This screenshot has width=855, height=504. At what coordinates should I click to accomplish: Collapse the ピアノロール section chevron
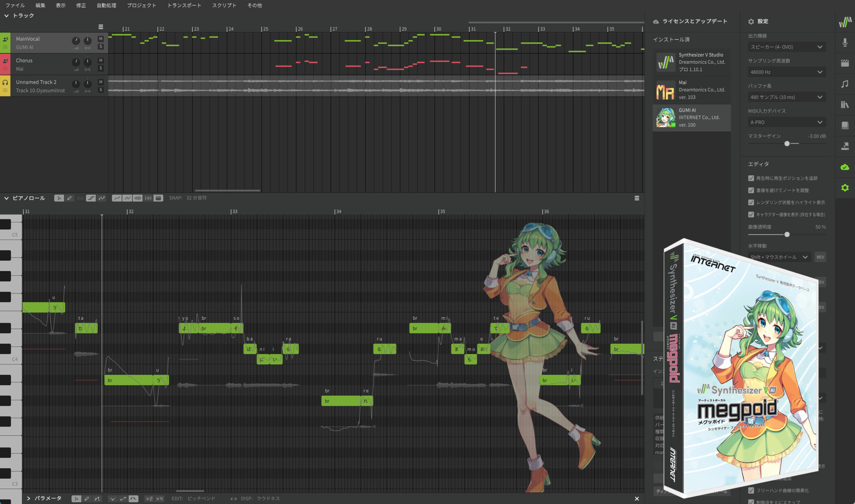pos(6,198)
